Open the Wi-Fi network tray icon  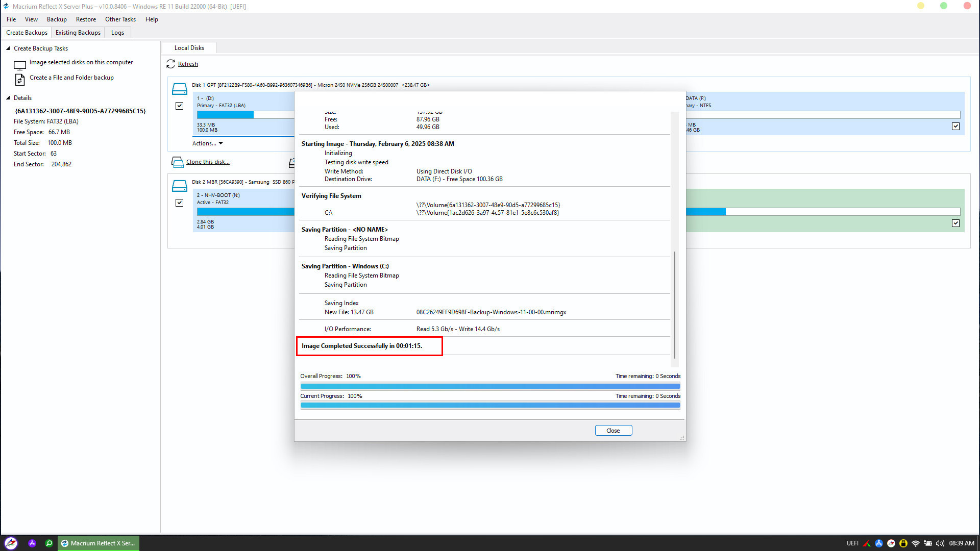(x=916, y=543)
